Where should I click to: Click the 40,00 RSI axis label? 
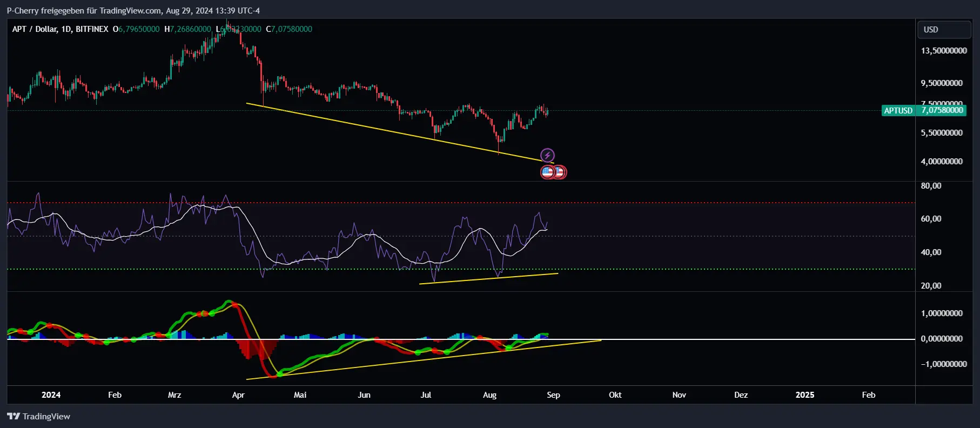[931, 252]
